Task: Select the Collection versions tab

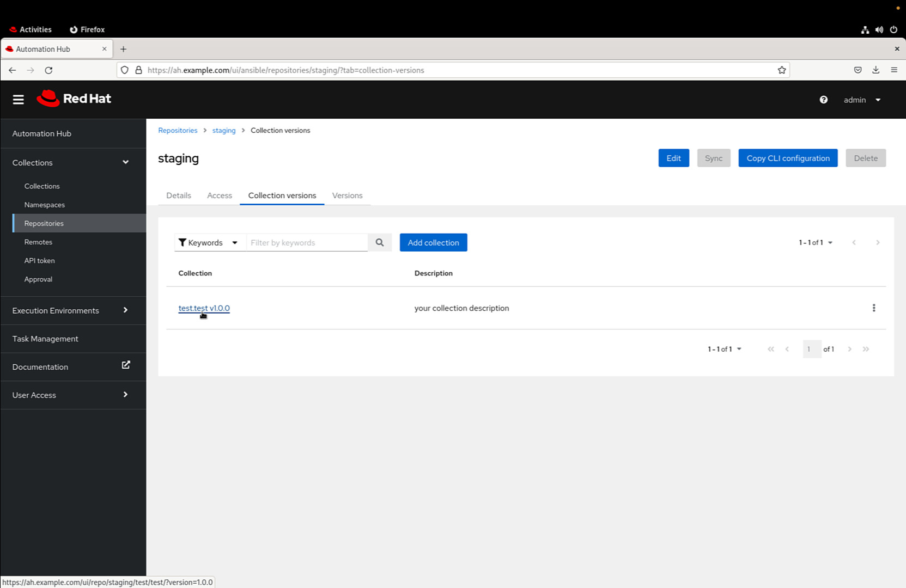Action: point(282,195)
